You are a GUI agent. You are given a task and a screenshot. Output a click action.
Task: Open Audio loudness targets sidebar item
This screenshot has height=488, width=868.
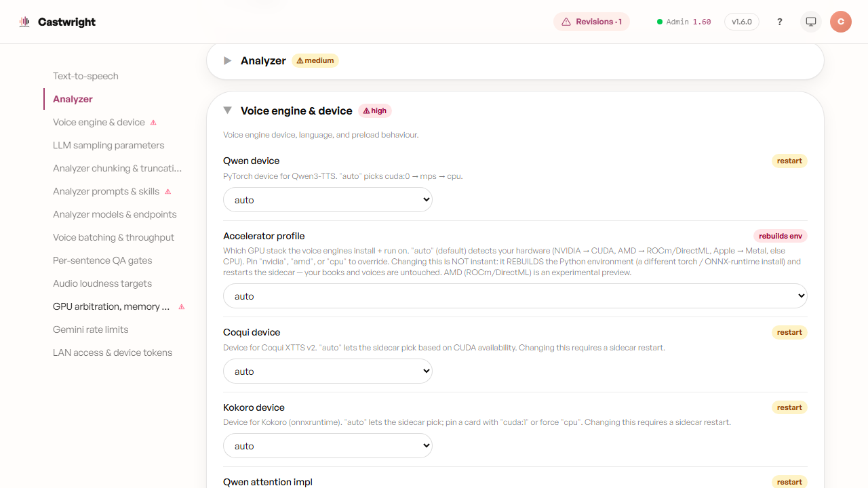(102, 283)
